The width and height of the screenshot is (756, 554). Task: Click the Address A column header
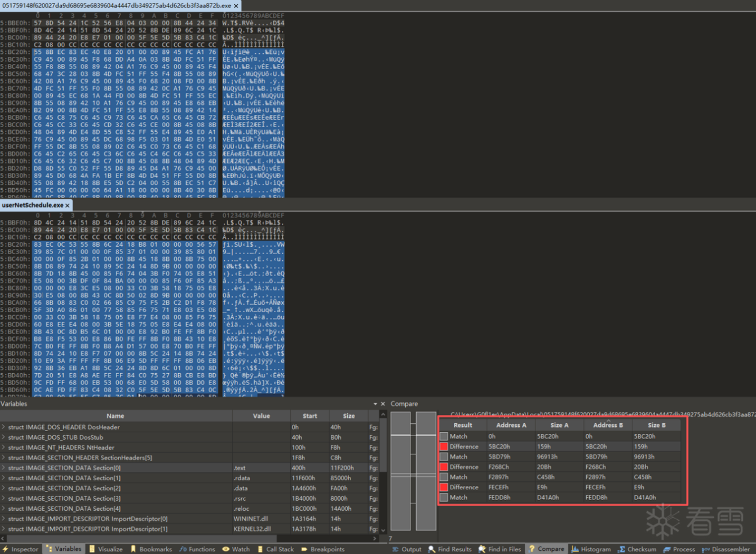511,425
